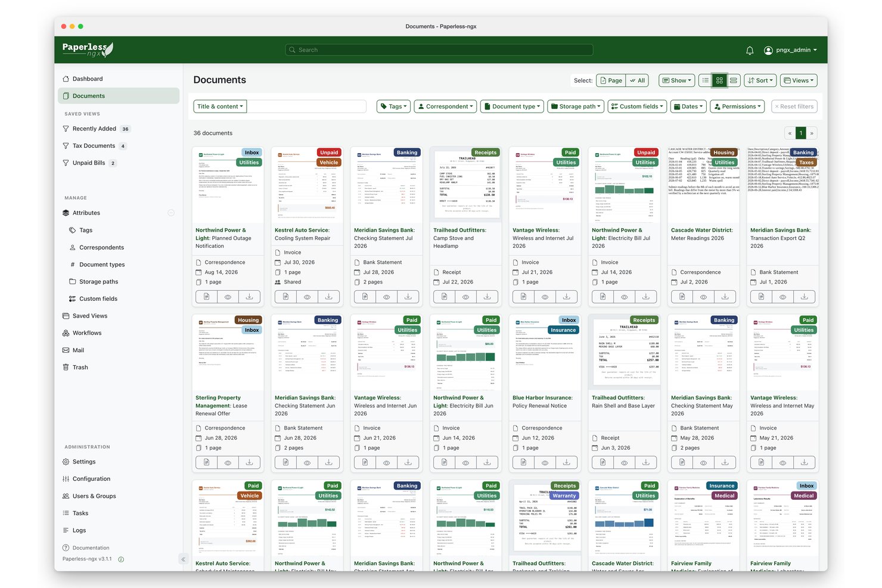The width and height of the screenshot is (882, 588).
Task: Switch to the small cards grid view
Action: tap(719, 80)
